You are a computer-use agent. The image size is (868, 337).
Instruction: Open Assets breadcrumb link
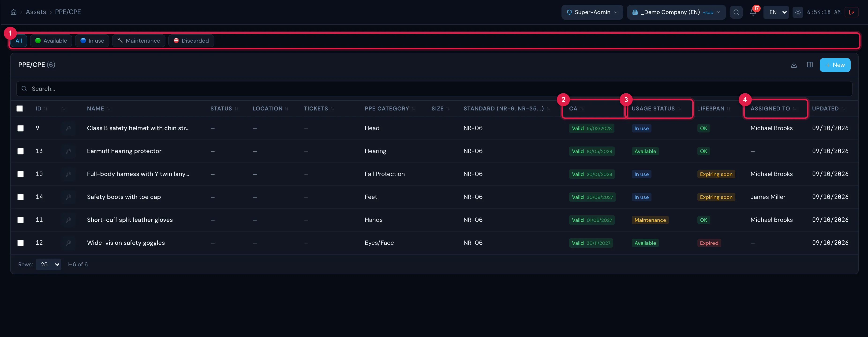coord(36,12)
